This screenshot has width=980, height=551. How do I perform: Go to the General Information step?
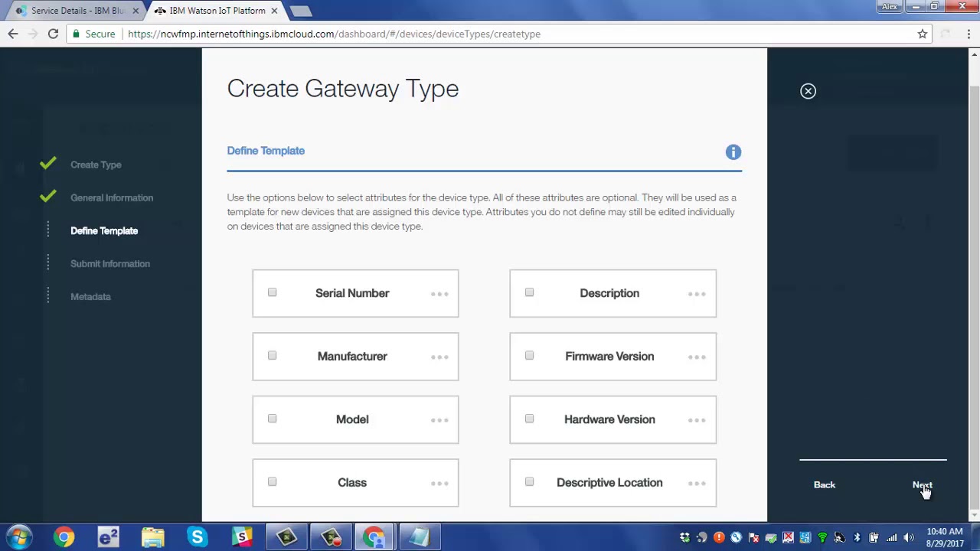click(x=112, y=197)
